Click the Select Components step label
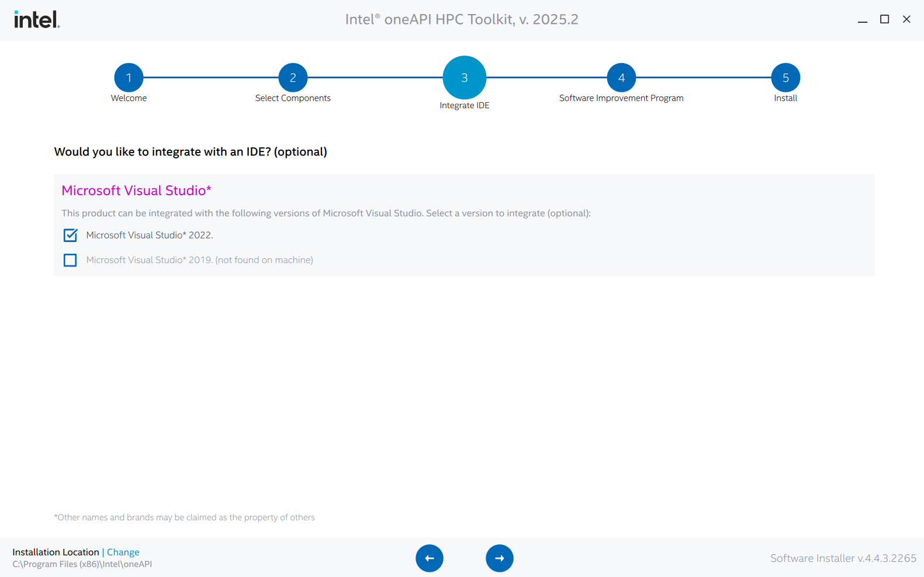Screen dimensions: 924x577 click(x=293, y=98)
